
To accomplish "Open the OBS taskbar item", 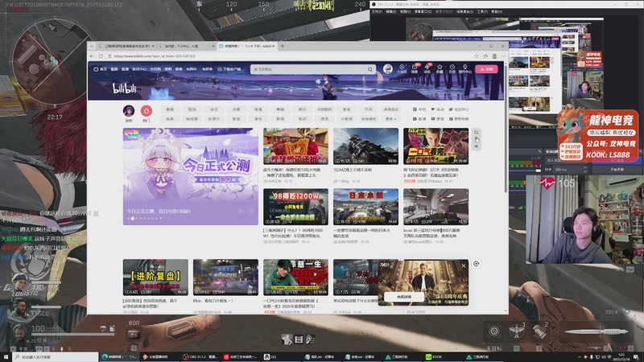I will (x=200, y=356).
